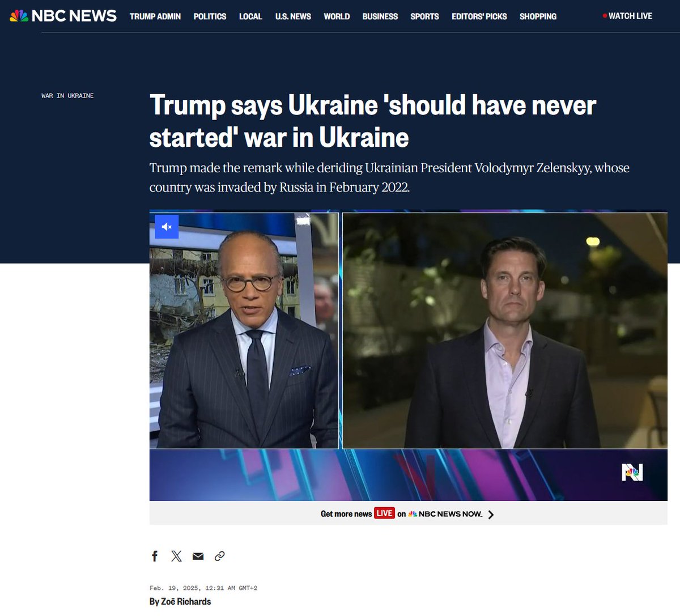The width and height of the screenshot is (680, 616).
Task: Copy the article link with chain icon
Action: (x=220, y=556)
